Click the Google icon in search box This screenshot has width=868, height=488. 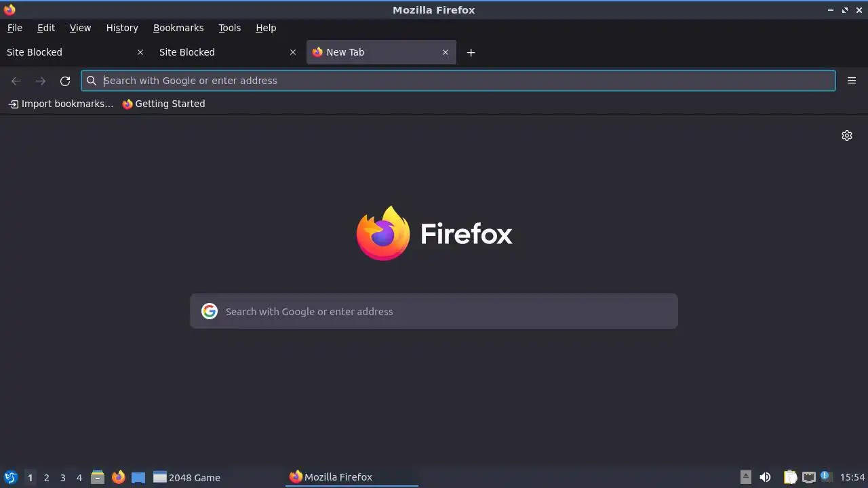pos(210,311)
